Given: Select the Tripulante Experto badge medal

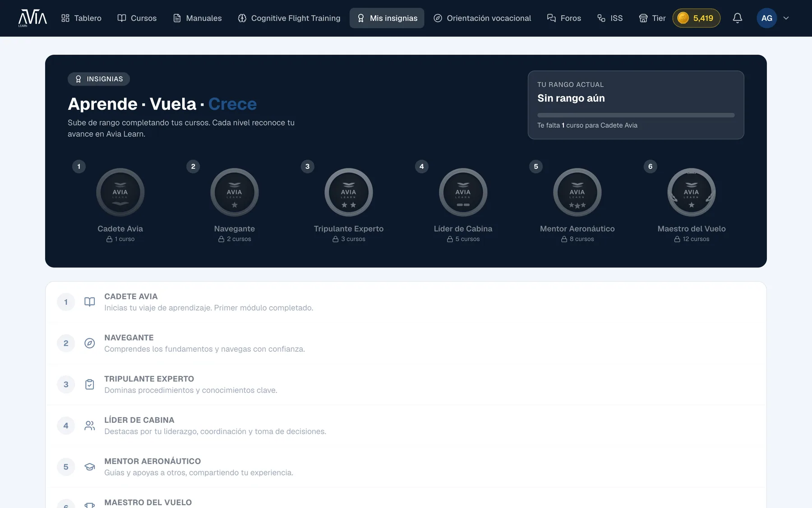Looking at the screenshot, I should (349, 192).
